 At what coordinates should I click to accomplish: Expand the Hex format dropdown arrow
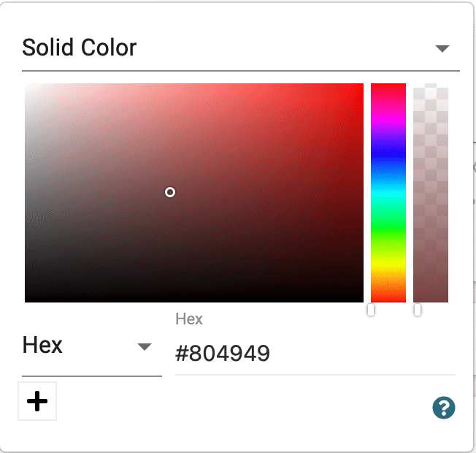pos(145,346)
